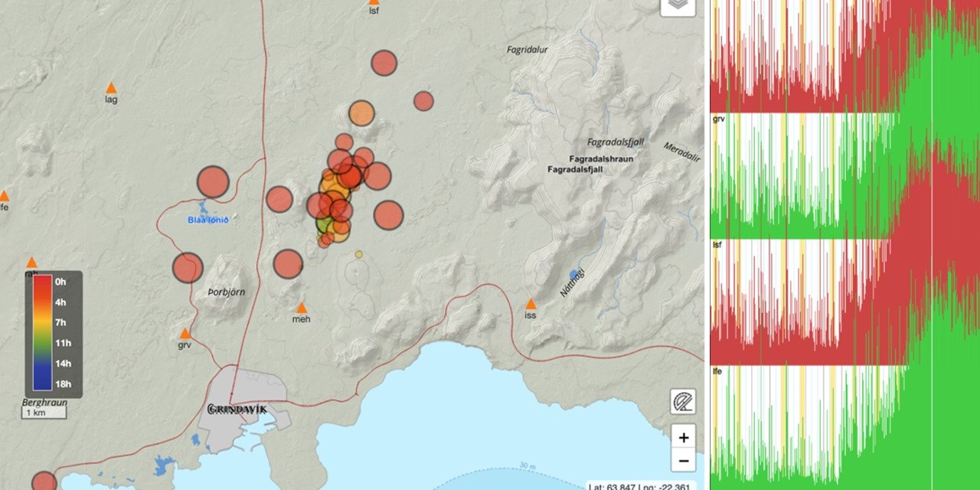Click the earthquake circle north of Bláa lónið
Screen dimensions: 980x490
point(213,182)
